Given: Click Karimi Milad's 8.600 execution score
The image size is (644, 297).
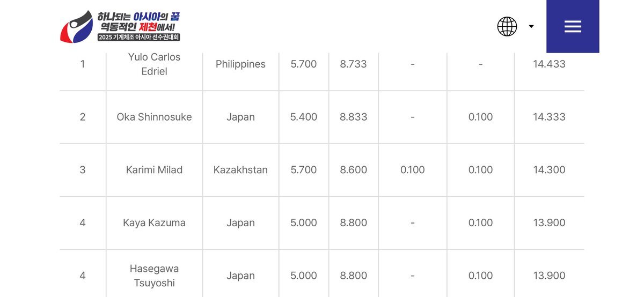Looking at the screenshot, I should click(x=354, y=170).
